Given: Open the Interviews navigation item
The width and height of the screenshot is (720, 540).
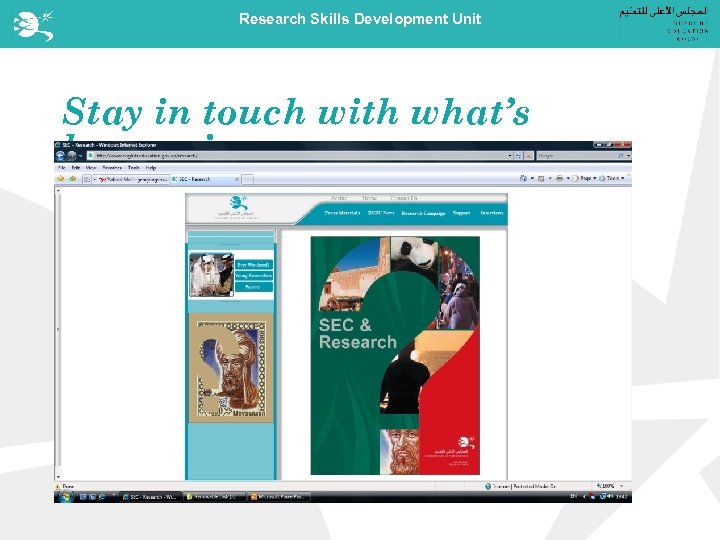Looking at the screenshot, I should [x=491, y=213].
